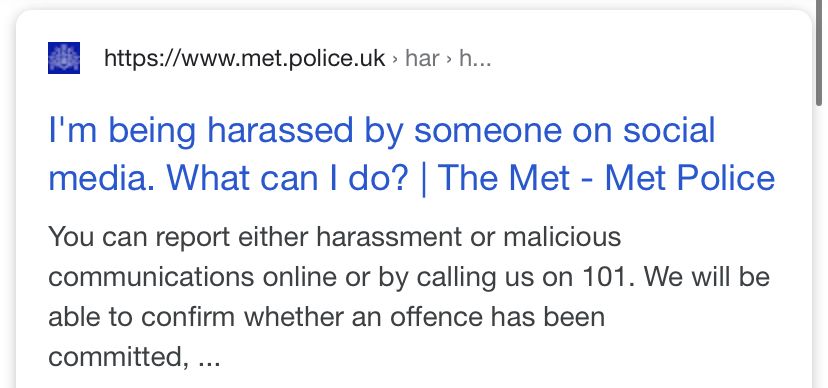828x388 pixels.
Task: Click the word 'media.' starting title's second line
Action: pos(103,178)
